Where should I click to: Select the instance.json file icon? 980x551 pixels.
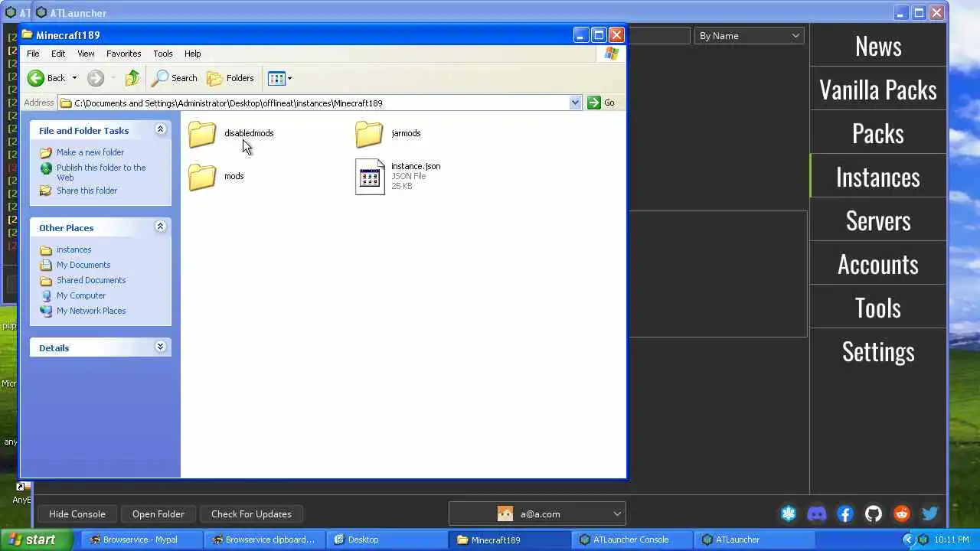point(370,177)
